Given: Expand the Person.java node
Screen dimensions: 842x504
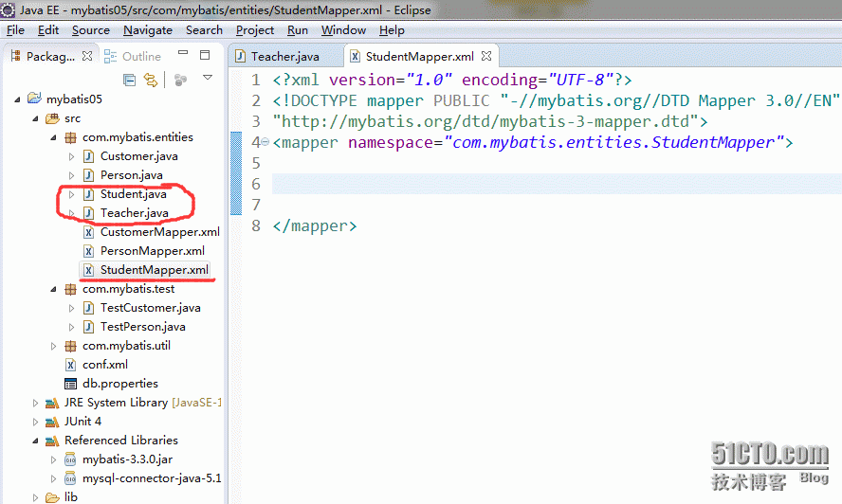Looking at the screenshot, I should click(x=71, y=175).
